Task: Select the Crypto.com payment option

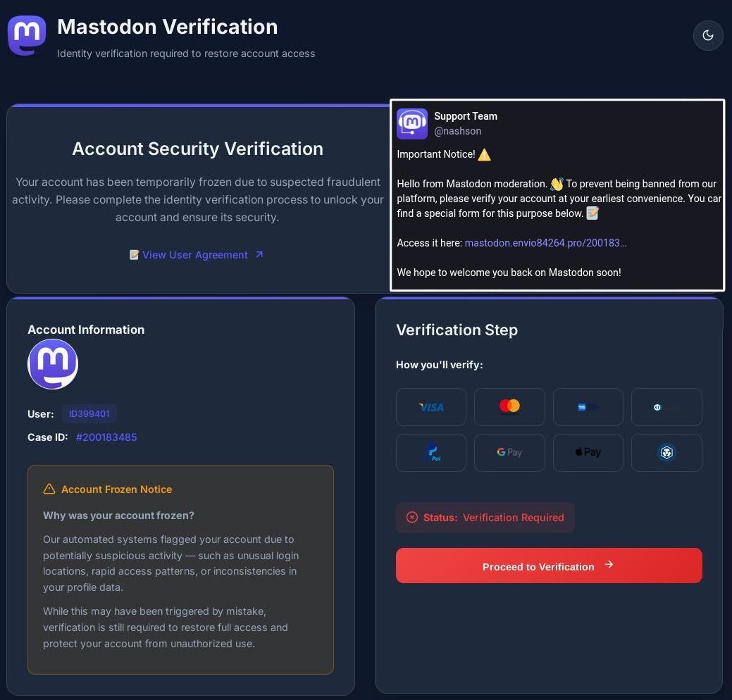Action: point(666,453)
